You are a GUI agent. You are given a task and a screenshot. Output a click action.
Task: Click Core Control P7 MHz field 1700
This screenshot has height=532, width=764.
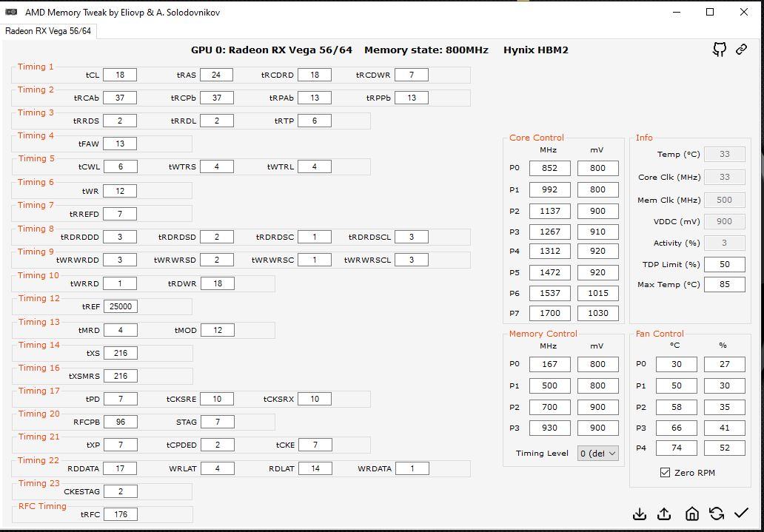point(549,313)
